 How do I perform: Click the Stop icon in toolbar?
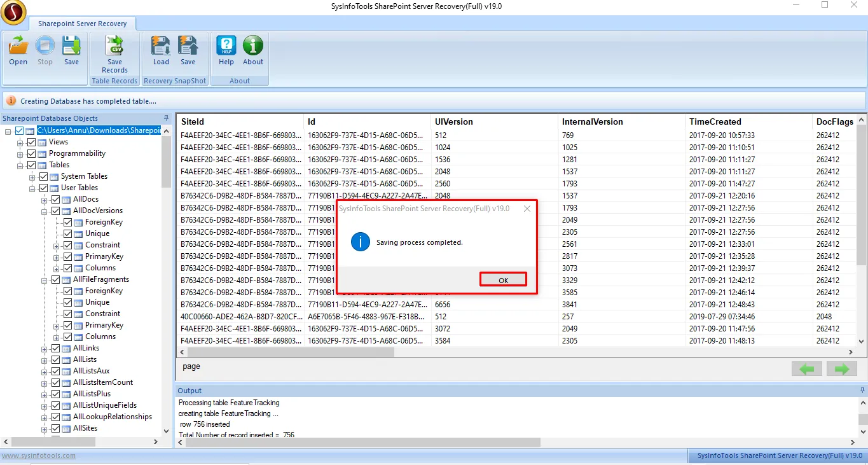coord(45,46)
